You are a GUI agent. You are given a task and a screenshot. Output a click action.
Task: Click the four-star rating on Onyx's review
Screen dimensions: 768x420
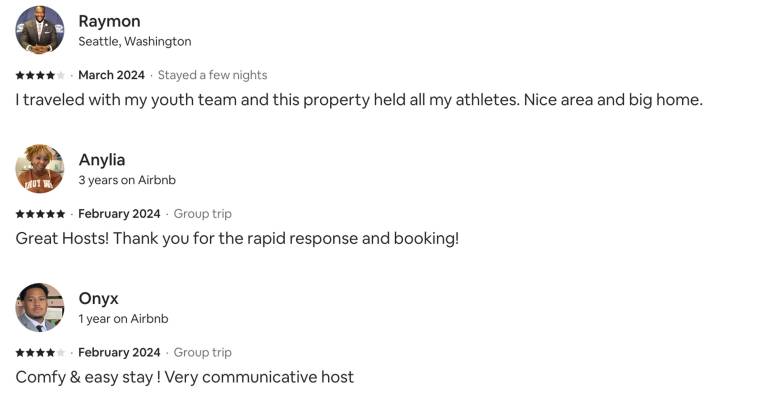40,353
